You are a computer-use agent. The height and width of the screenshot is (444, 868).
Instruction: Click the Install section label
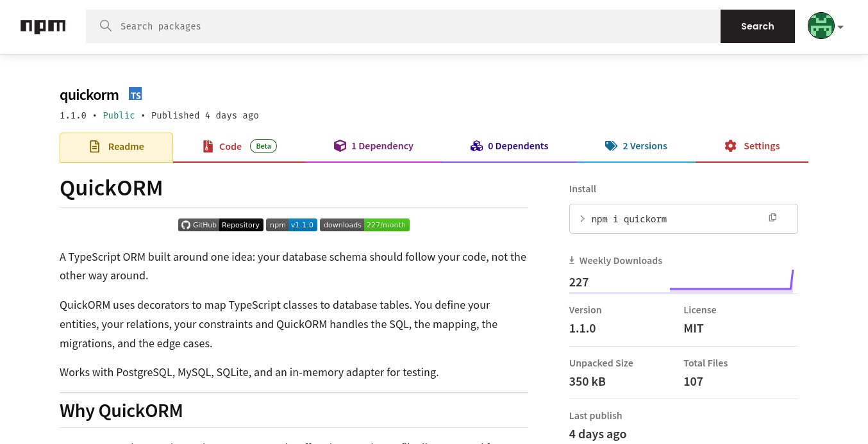coord(583,189)
